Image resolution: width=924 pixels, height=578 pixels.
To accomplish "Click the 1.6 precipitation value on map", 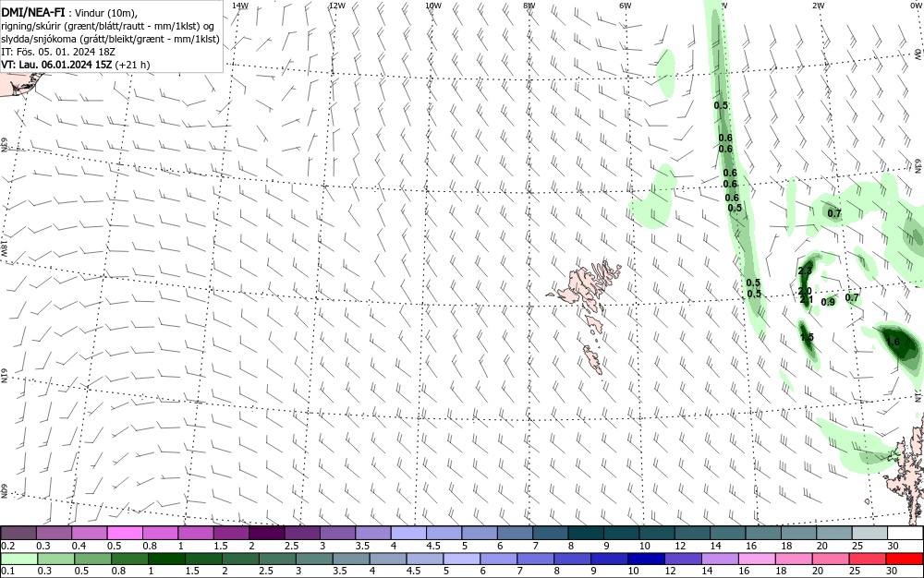I will tap(893, 342).
